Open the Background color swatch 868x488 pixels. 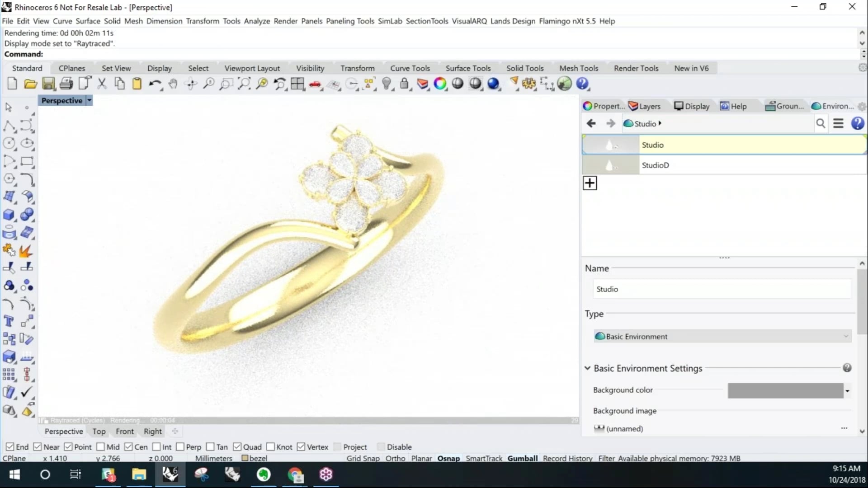point(787,390)
